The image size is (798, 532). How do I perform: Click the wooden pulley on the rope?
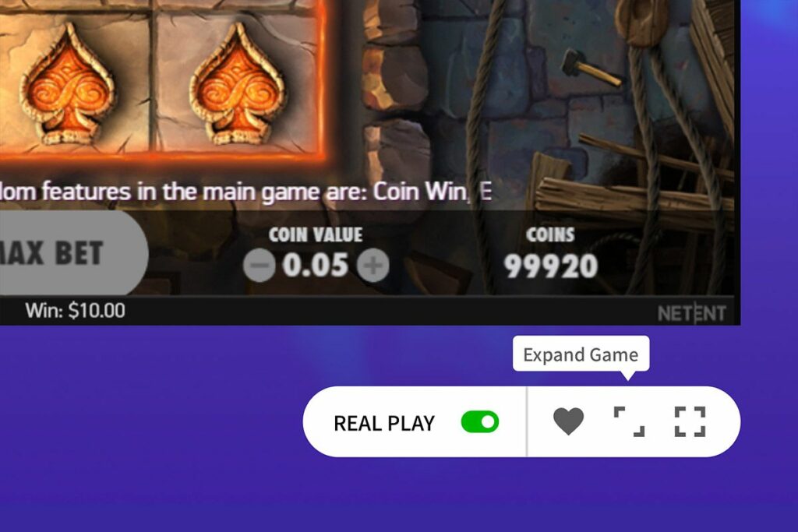(x=642, y=21)
